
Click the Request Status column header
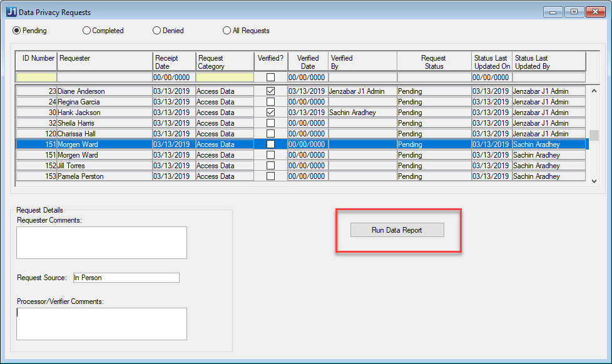(434, 62)
